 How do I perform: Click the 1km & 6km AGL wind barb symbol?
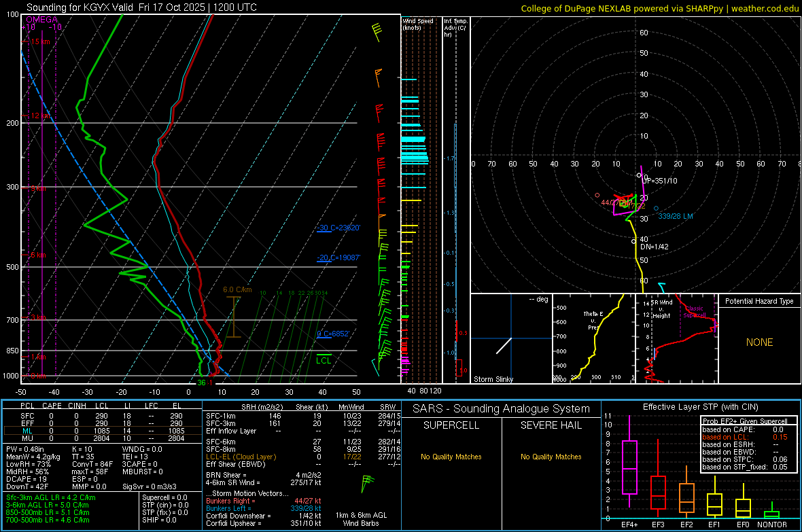pyautogui.click(x=367, y=484)
